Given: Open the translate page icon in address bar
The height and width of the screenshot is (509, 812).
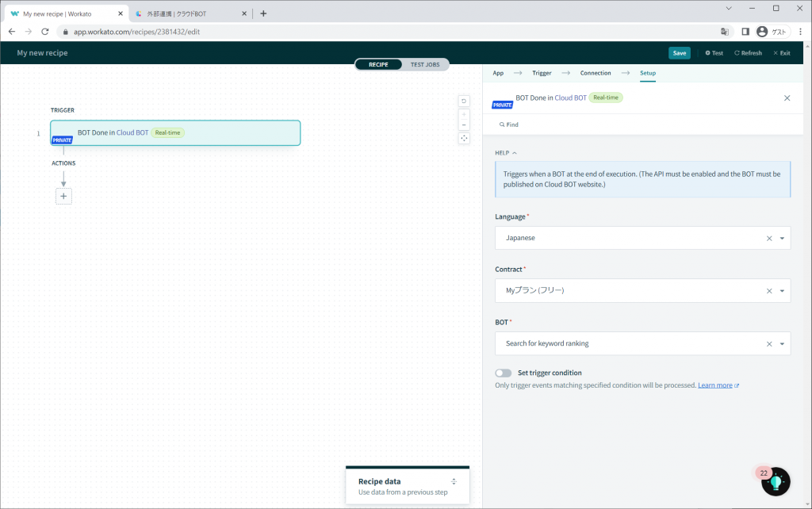Looking at the screenshot, I should point(725,32).
